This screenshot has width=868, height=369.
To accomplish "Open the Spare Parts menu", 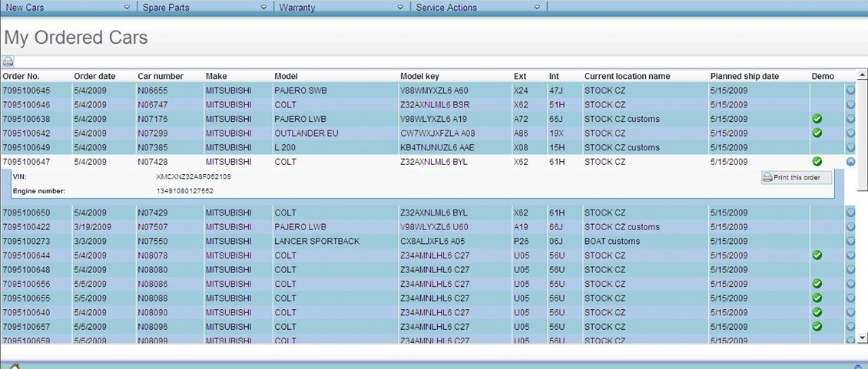I will pos(205,7).
